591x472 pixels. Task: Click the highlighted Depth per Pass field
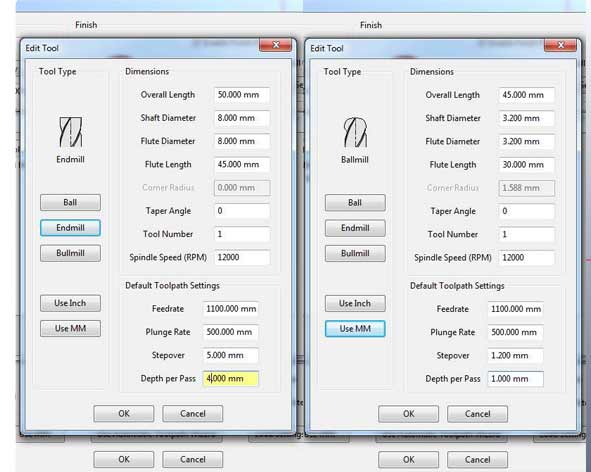point(231,379)
